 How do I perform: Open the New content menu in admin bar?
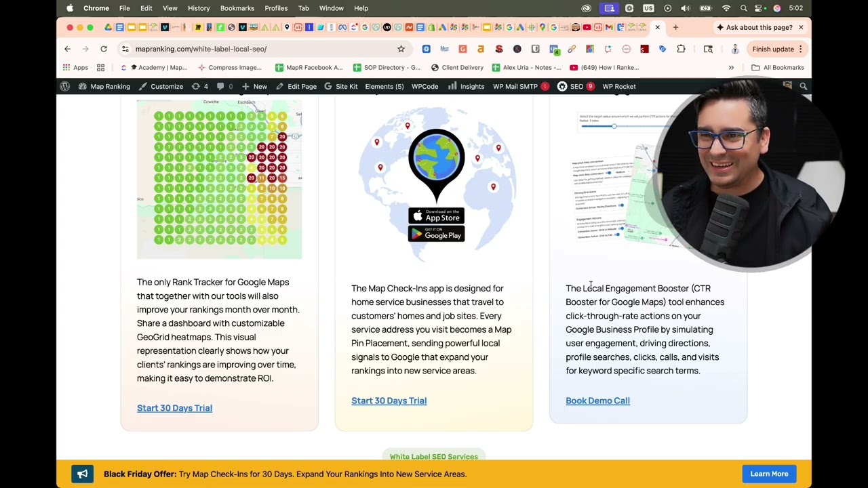coord(254,86)
